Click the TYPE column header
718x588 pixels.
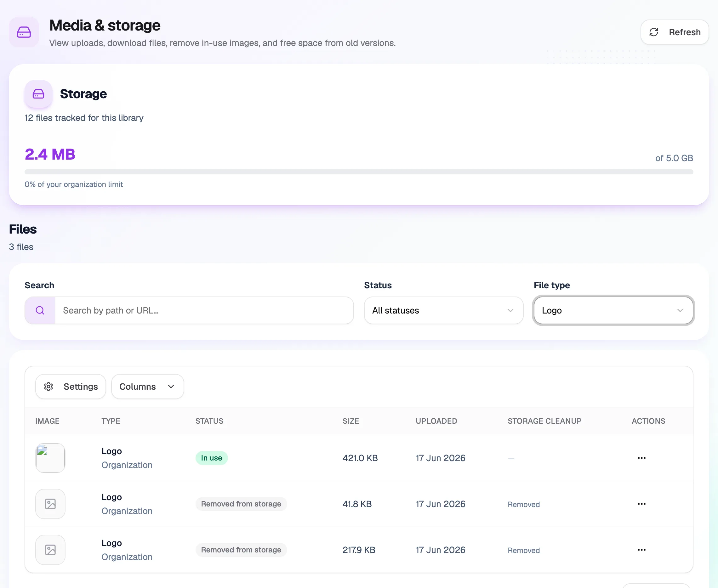(x=111, y=421)
